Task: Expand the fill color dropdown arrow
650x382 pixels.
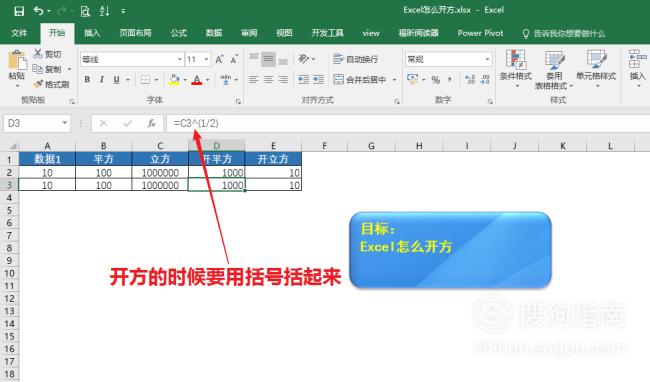Action: [185, 80]
